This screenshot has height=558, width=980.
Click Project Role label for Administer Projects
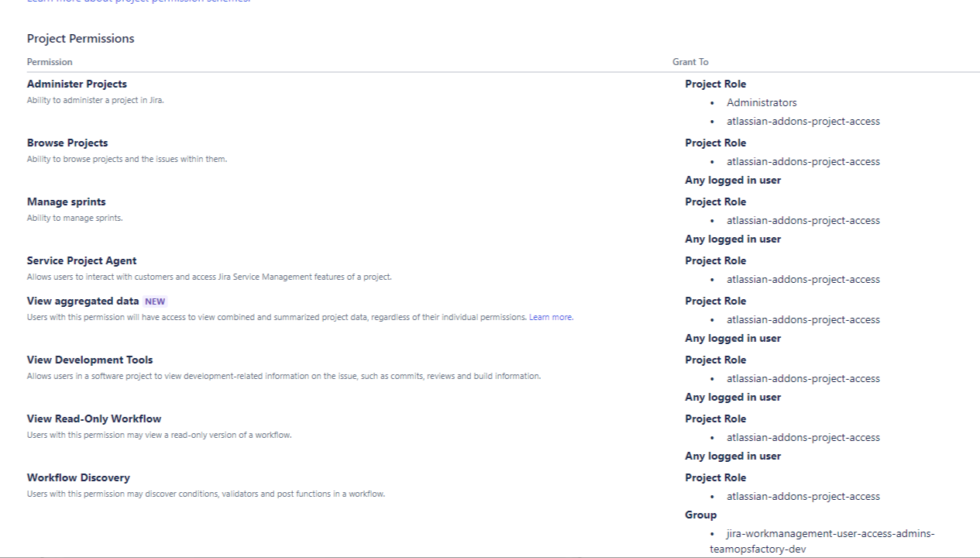[716, 84]
